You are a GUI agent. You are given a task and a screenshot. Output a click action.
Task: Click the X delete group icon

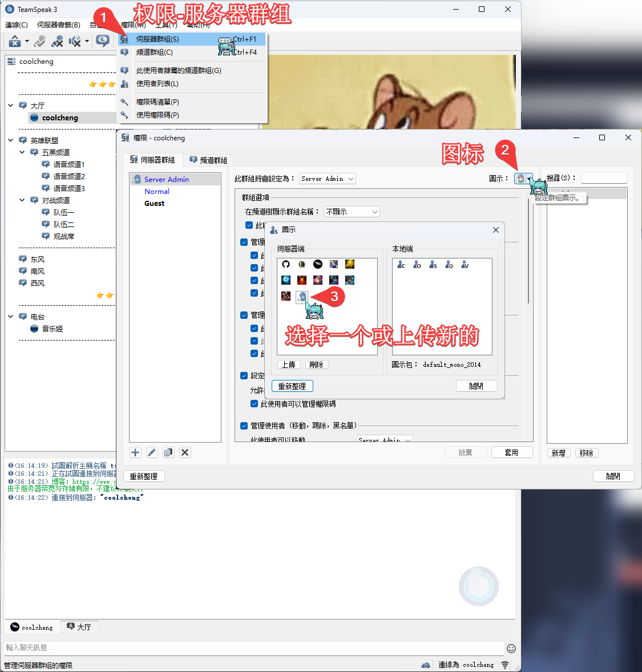coord(185,452)
